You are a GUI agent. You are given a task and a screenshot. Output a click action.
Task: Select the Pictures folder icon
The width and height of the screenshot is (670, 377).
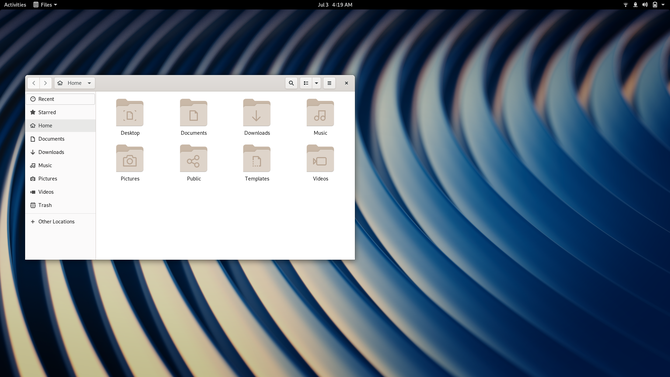coord(130,159)
